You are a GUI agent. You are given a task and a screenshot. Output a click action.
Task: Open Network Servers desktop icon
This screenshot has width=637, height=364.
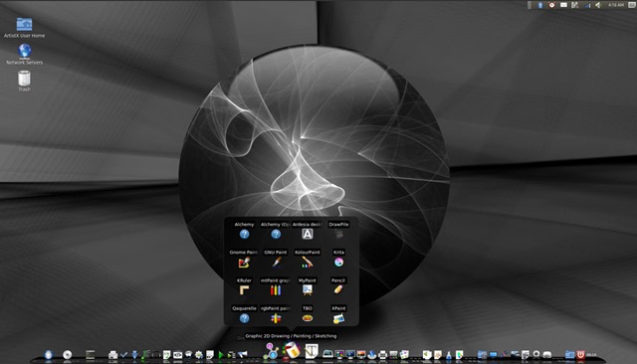pos(24,51)
